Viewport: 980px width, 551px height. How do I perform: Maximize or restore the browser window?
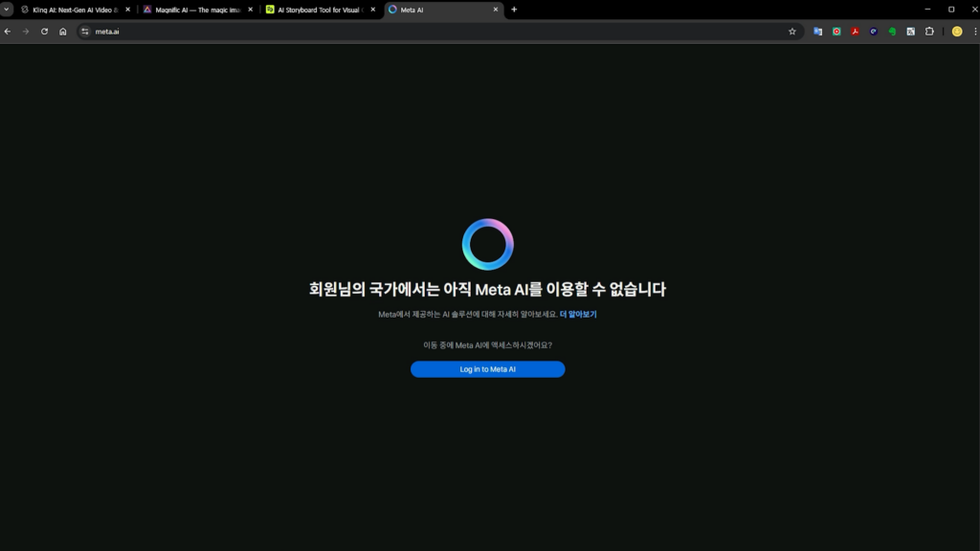tap(951, 10)
